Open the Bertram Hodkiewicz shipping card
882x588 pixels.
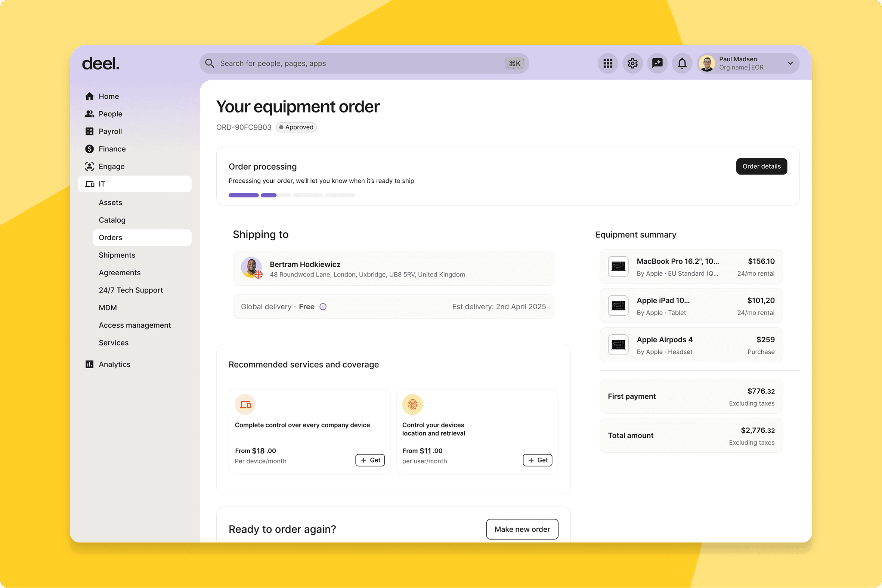pyautogui.click(x=393, y=269)
